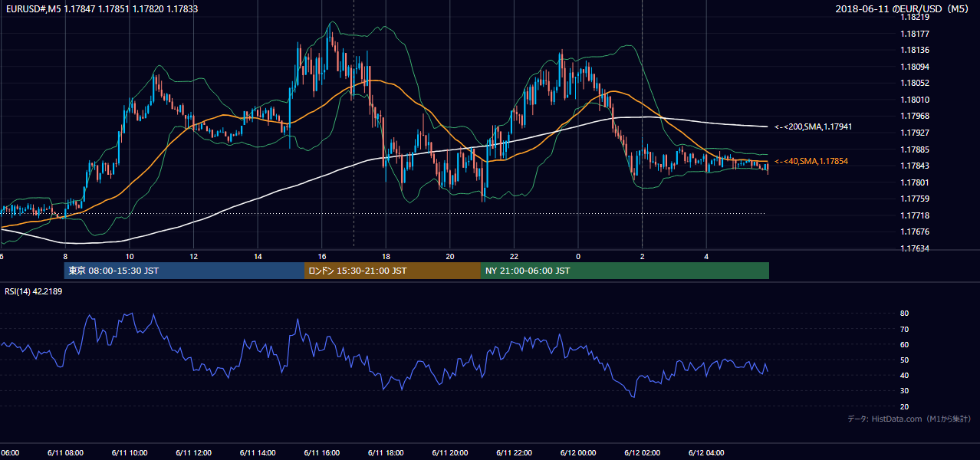980x460 pixels.
Task: Click the 6/11 12:00 bottom time label
Action: (193, 452)
